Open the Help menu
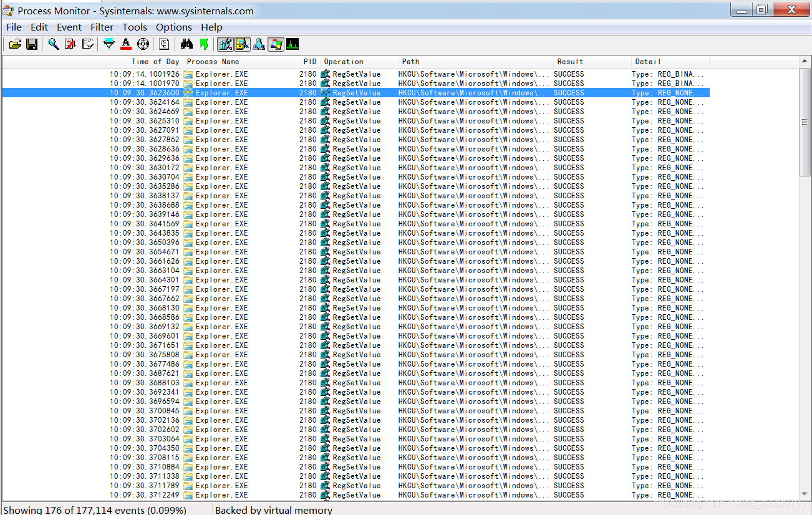Viewport: 812px width, 515px height. pos(211,27)
